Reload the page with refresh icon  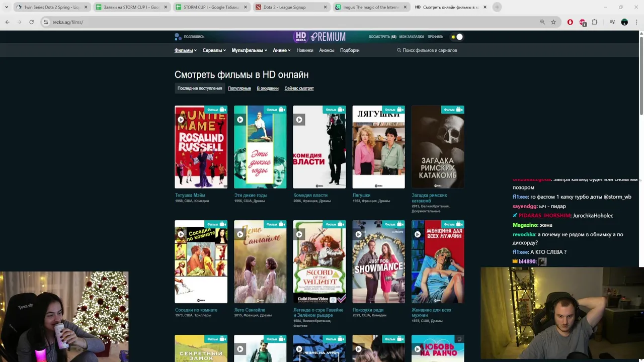point(31,22)
